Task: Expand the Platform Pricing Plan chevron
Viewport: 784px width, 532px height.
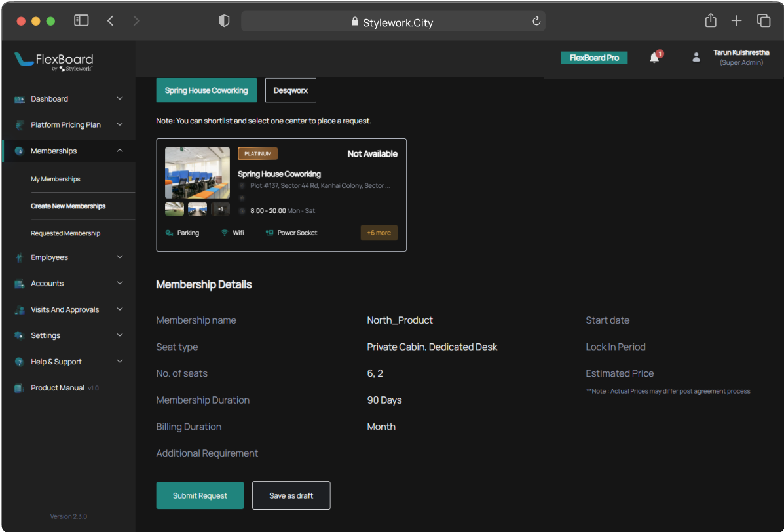Action: point(119,124)
